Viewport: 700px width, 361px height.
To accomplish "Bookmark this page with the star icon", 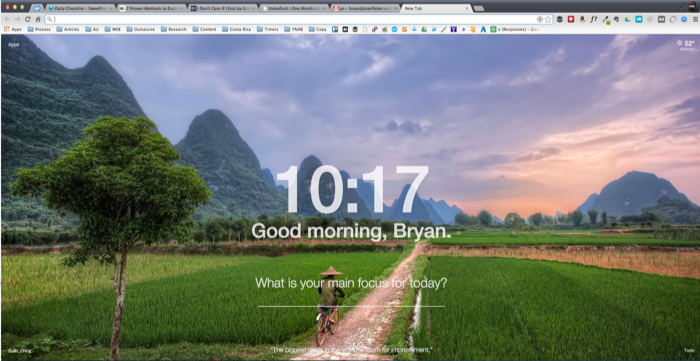I will (x=548, y=19).
